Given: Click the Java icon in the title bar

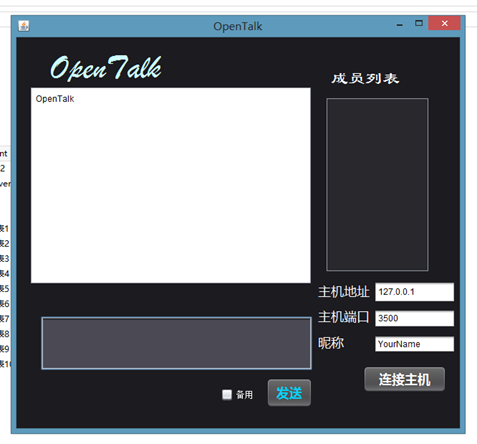Looking at the screenshot, I should click(x=24, y=26).
